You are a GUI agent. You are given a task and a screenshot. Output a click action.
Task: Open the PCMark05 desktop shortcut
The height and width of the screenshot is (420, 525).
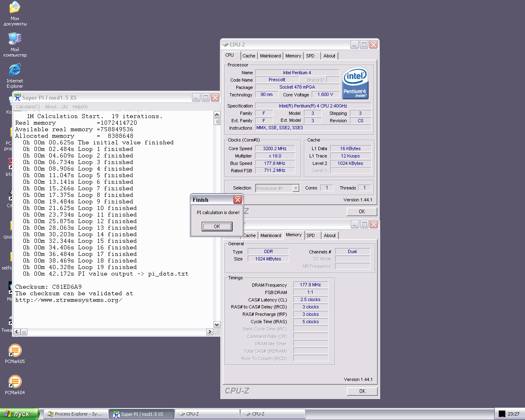(15, 354)
